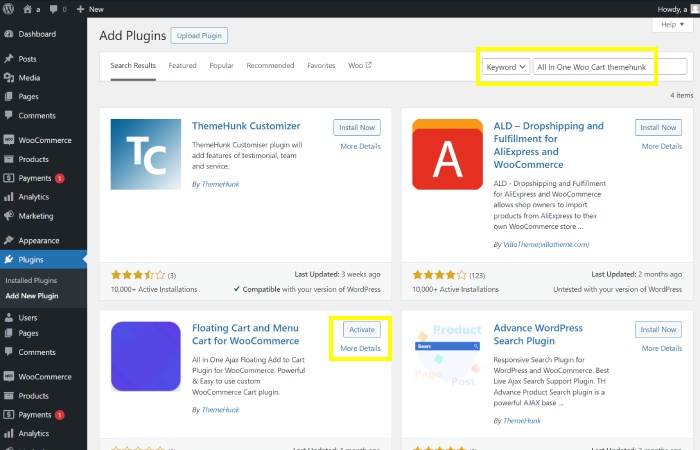Click the site home icon in admin bar
700x450 pixels.
pos(28,9)
